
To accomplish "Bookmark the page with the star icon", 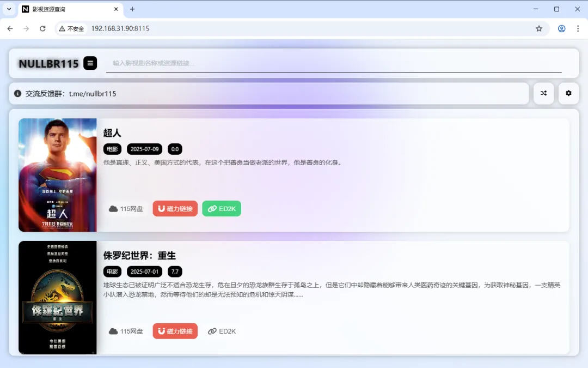I will (538, 28).
